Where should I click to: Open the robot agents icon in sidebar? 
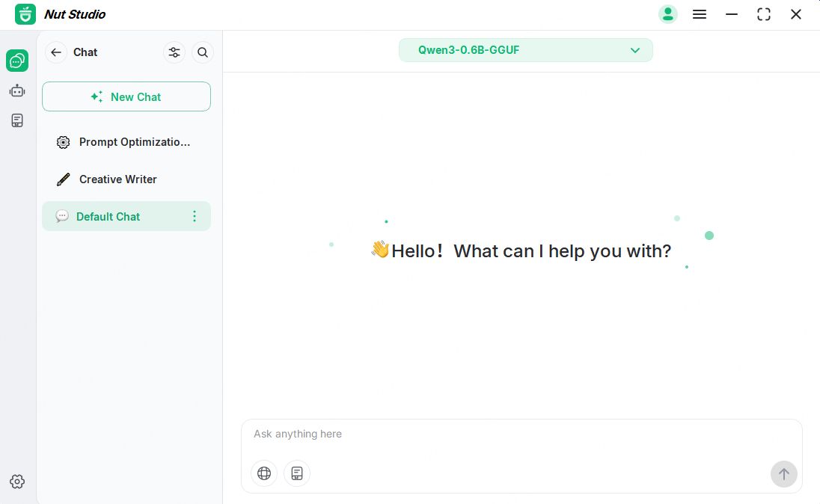17,90
